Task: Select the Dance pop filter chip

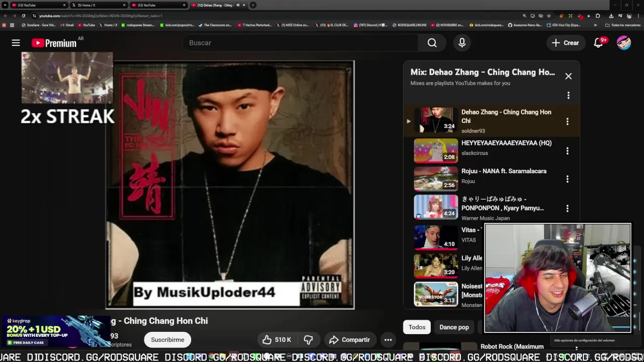Action: pyautogui.click(x=454, y=327)
